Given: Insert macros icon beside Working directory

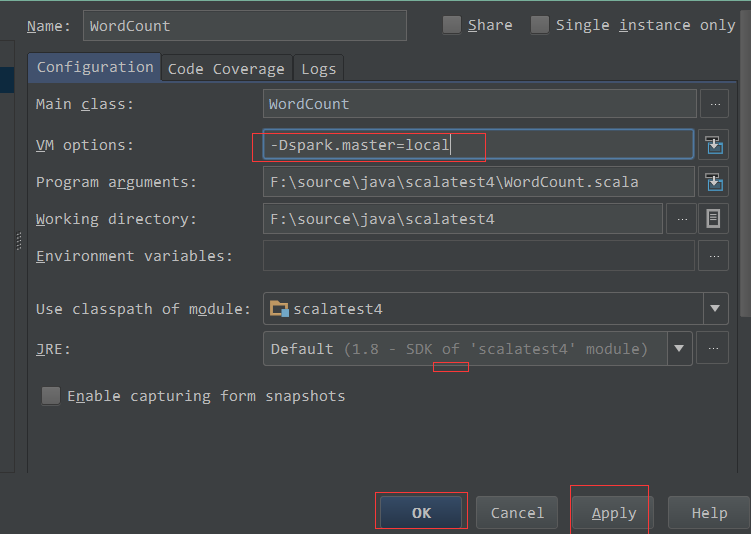Looking at the screenshot, I should pos(714,218).
